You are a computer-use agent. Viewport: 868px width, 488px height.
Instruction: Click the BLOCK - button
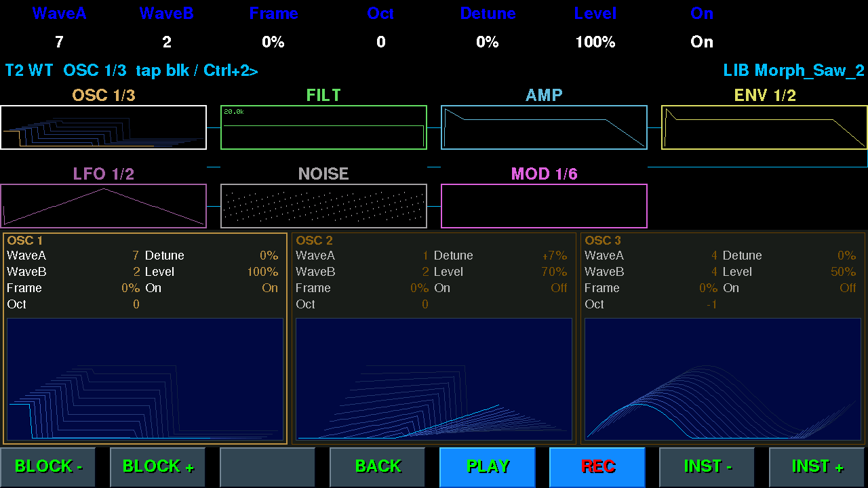(x=48, y=467)
